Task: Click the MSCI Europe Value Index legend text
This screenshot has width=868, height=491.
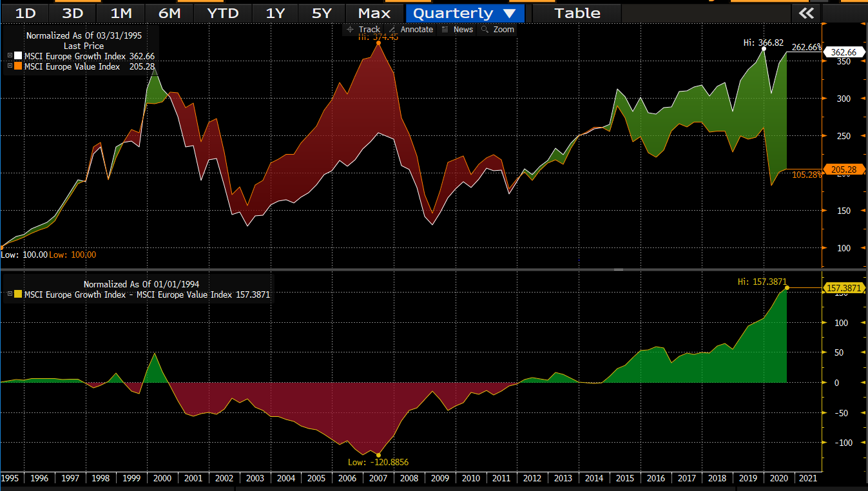Action: click(x=72, y=66)
